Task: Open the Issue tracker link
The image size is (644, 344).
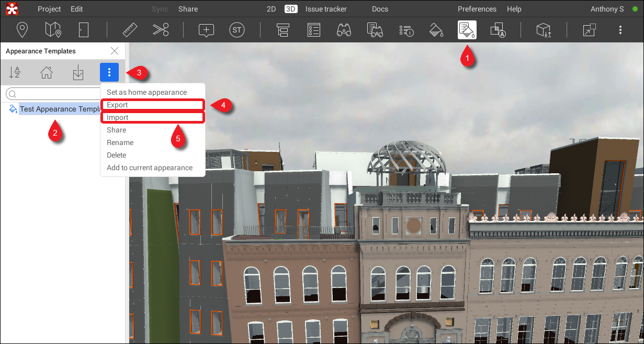Action: (326, 9)
